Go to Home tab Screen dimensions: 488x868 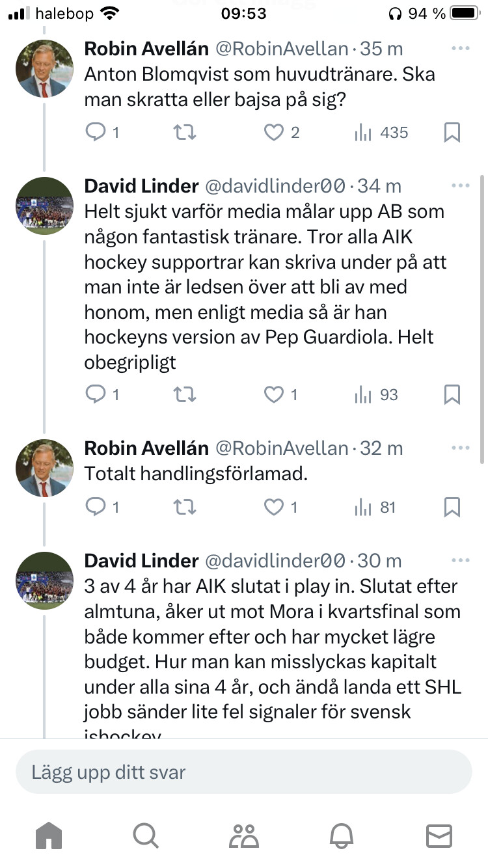click(x=49, y=836)
